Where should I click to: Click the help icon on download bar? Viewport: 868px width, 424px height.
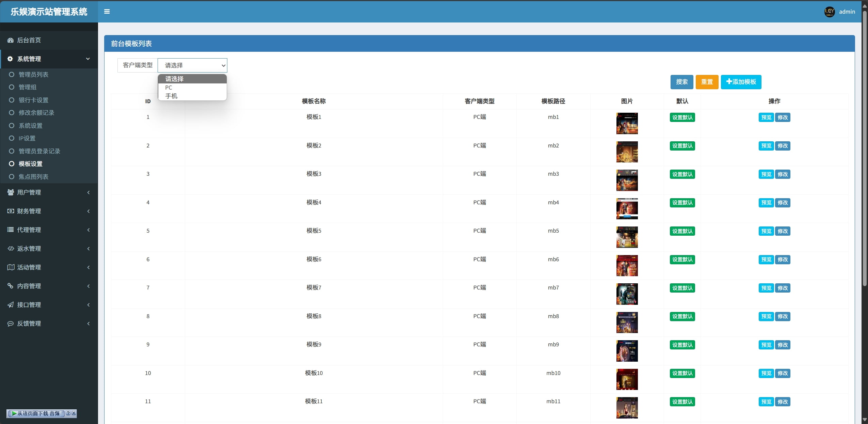pos(68,413)
